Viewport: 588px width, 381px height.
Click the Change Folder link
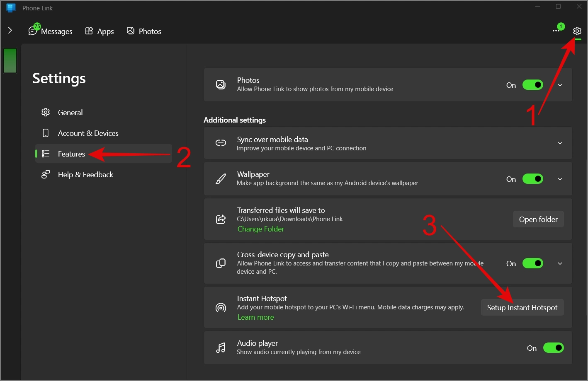261,229
